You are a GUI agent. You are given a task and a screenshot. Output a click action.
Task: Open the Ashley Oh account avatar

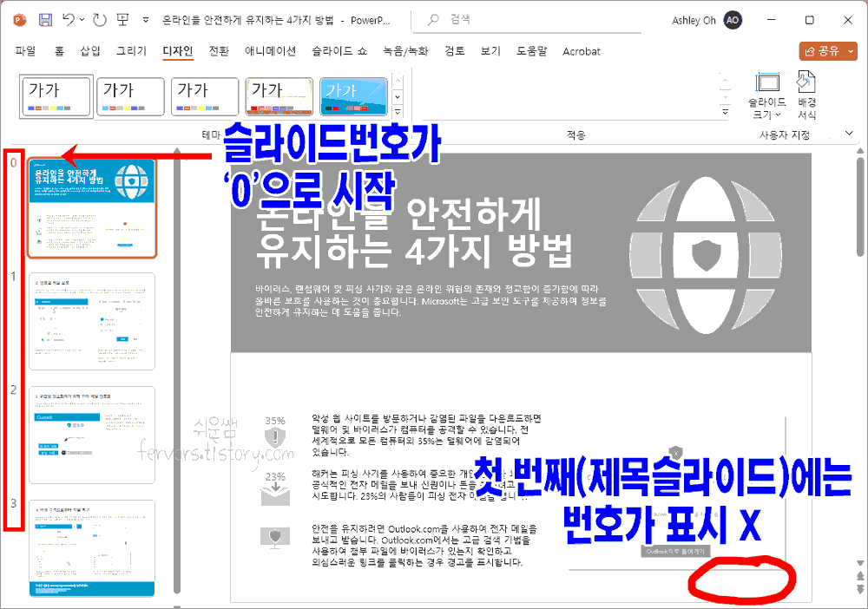point(732,19)
